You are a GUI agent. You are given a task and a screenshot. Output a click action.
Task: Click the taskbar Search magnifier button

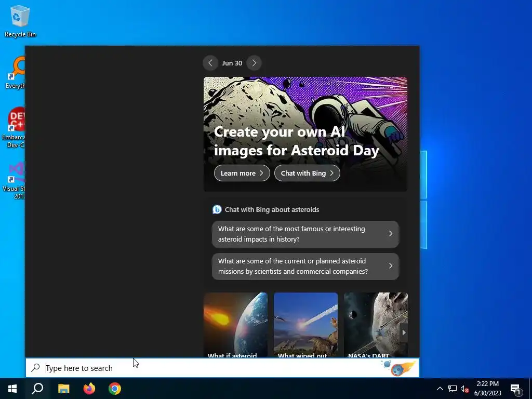click(x=37, y=389)
